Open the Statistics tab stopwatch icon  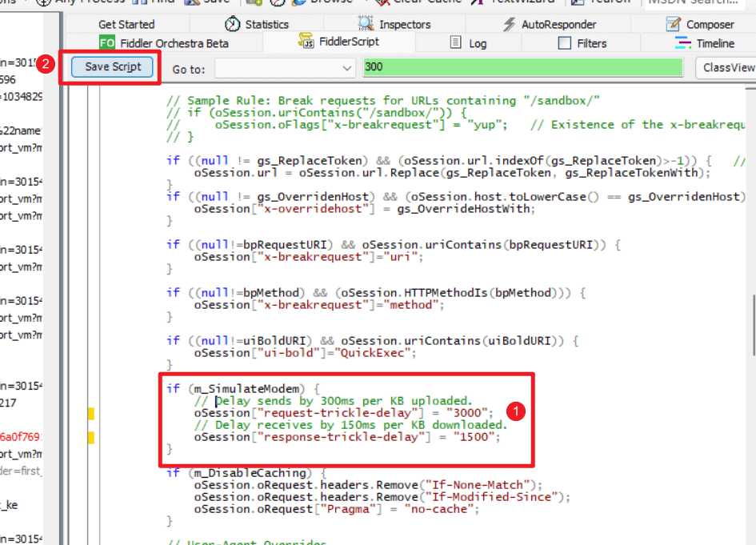(232, 24)
